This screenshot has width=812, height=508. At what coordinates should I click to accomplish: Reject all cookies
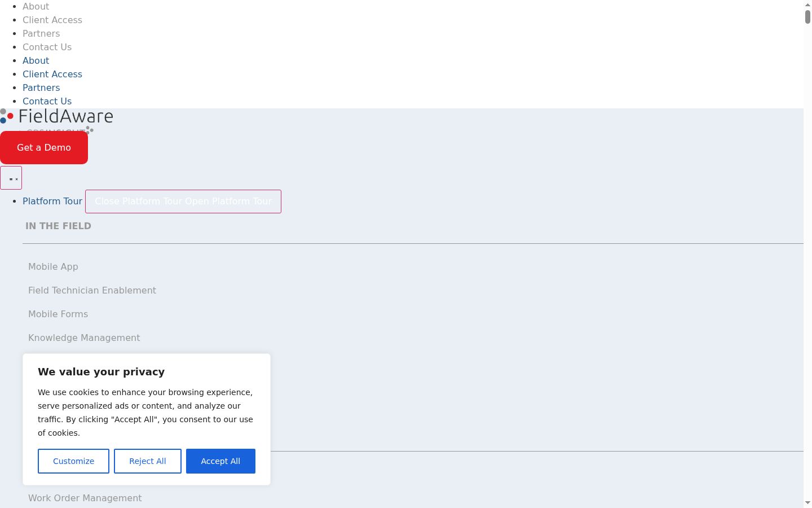tap(148, 461)
